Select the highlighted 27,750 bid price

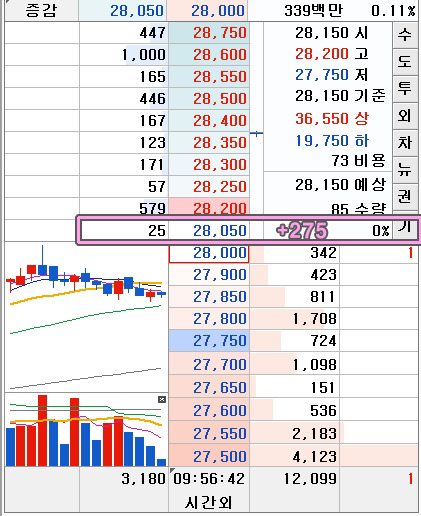[x=209, y=341]
